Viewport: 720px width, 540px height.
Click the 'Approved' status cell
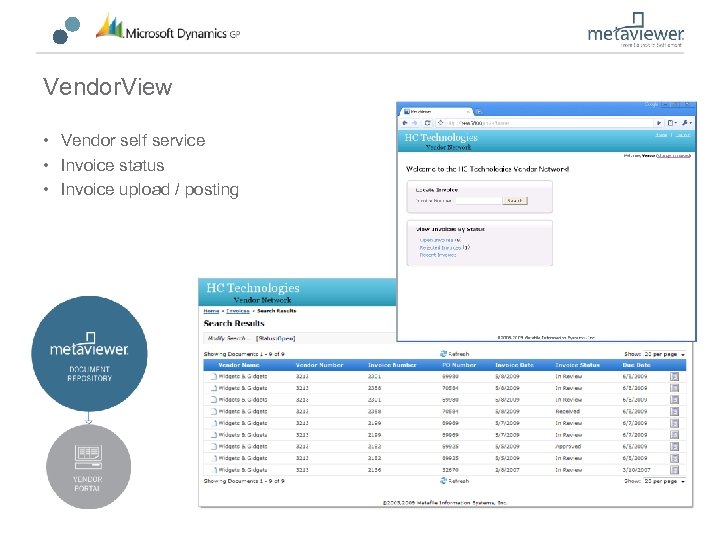tap(568, 446)
